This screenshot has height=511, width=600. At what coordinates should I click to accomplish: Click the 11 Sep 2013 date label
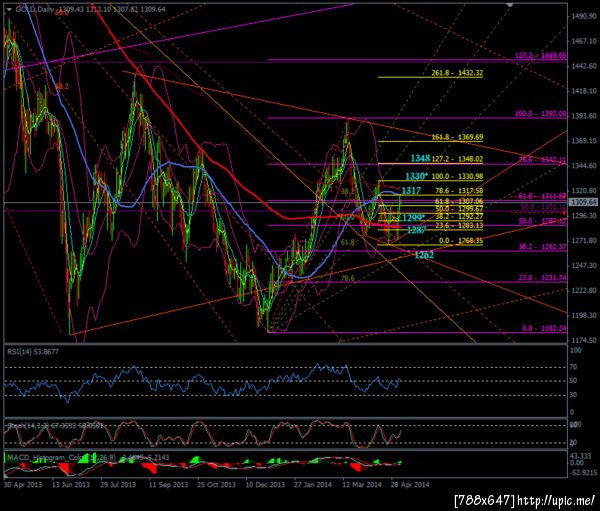tap(168, 485)
